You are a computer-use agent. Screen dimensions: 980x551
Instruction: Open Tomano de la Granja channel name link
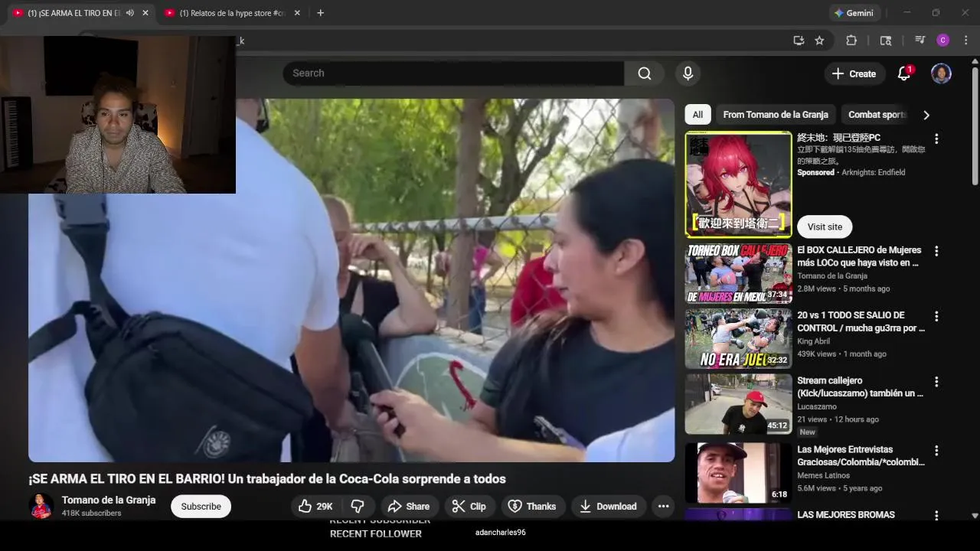tap(109, 500)
